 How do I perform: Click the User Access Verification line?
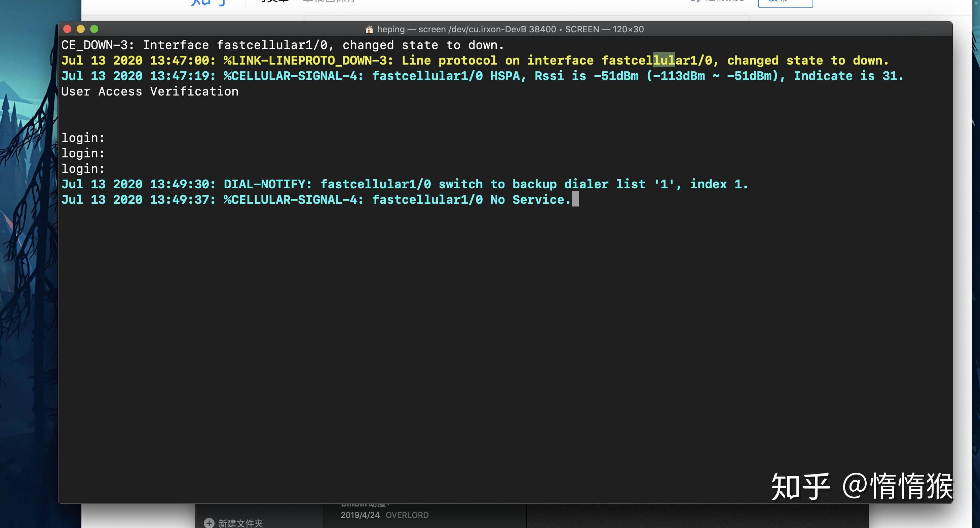[x=150, y=91]
